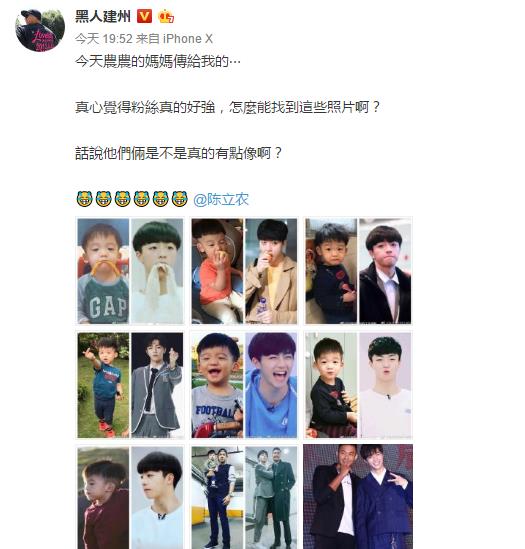525x549 pixels.
Task: Open thumbnail with boy in white shirt pouting
Action: point(358,385)
